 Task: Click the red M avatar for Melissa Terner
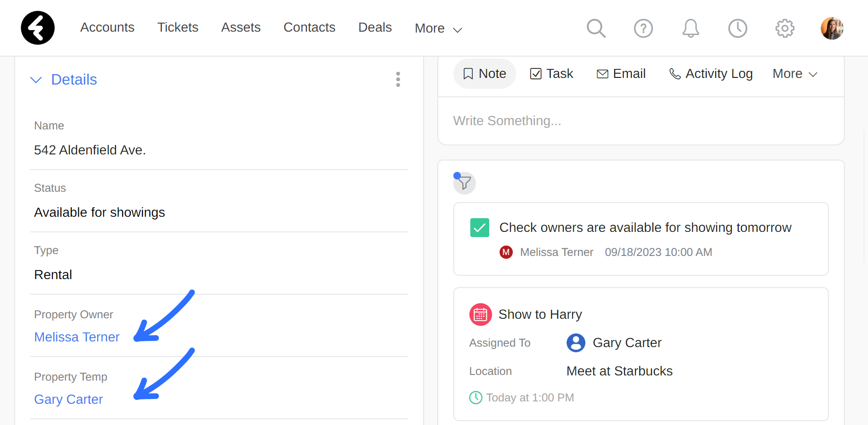pyautogui.click(x=506, y=252)
